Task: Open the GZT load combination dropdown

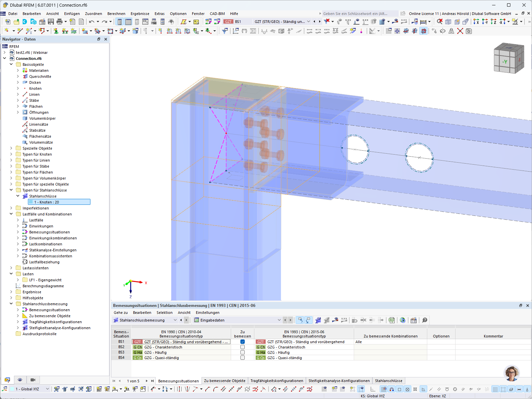Action: [x=309, y=22]
